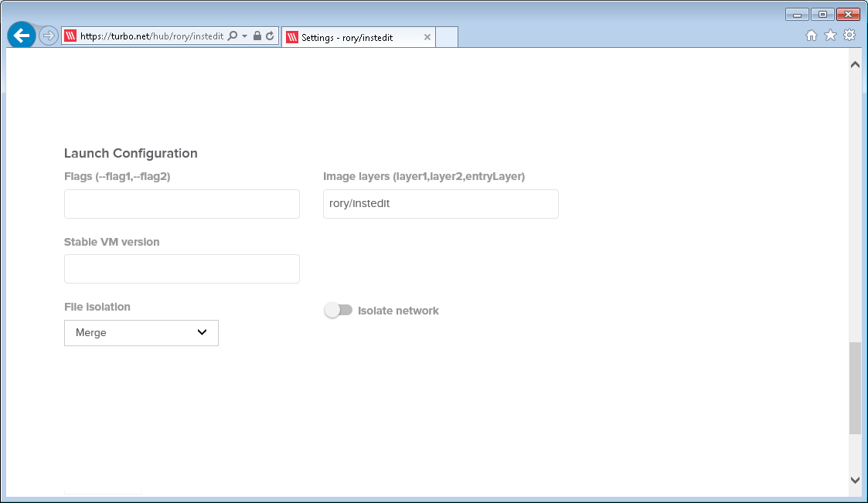This screenshot has height=503, width=868.
Task: Open a new browser tab
Action: [447, 36]
